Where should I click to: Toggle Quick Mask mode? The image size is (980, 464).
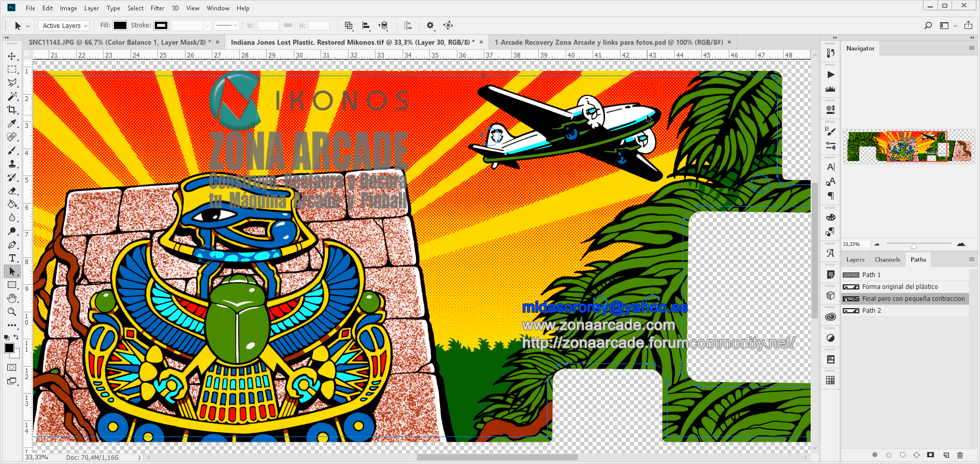(12, 368)
